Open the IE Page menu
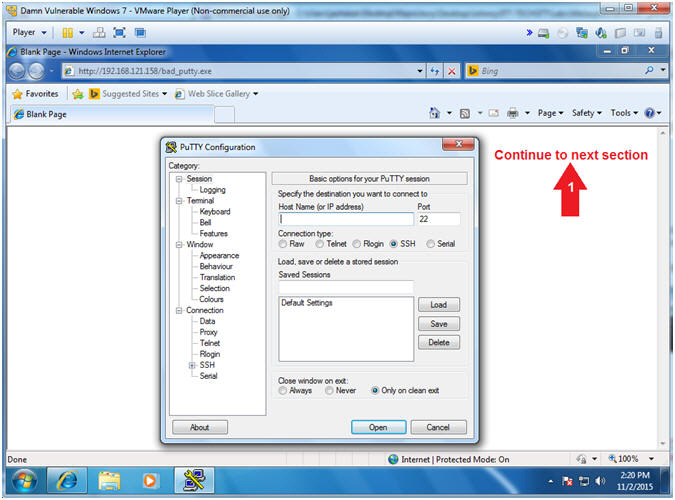The height and width of the screenshot is (500, 675). tap(550, 113)
